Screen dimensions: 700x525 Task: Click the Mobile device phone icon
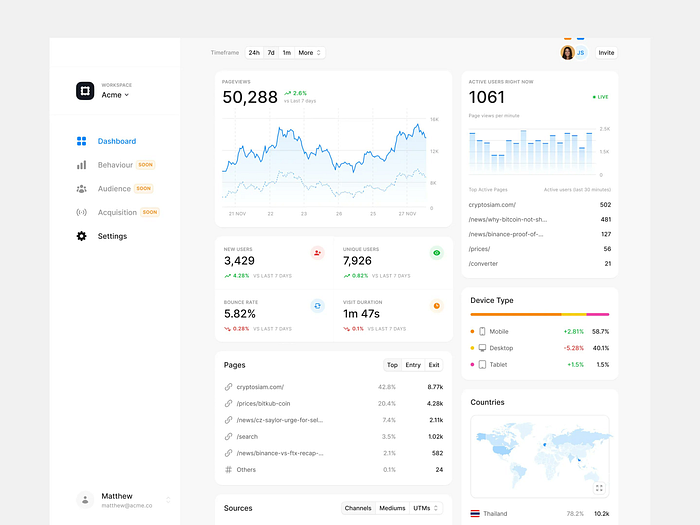pos(482,331)
